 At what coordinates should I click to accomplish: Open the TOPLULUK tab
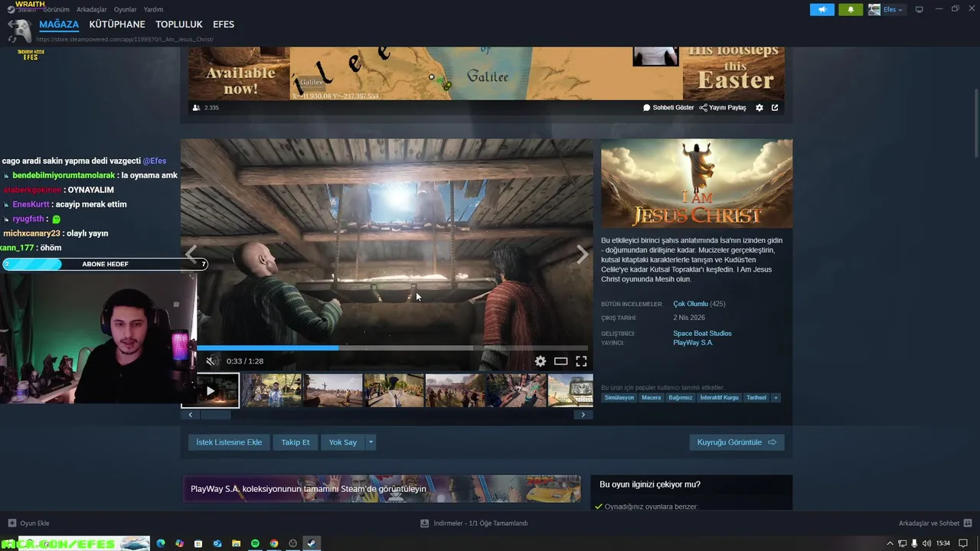point(179,24)
